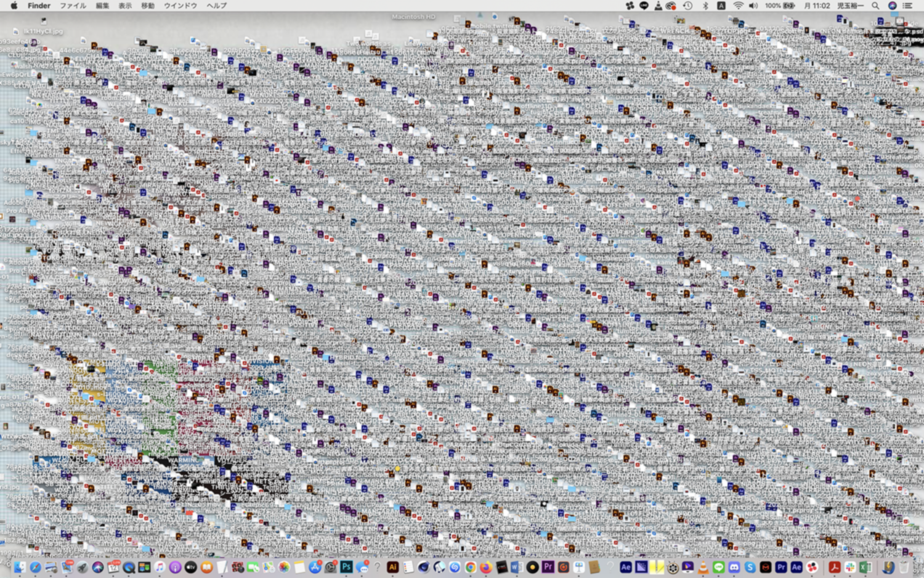Launch Photoshop from the Dock
The width and height of the screenshot is (924, 578).
click(x=346, y=567)
